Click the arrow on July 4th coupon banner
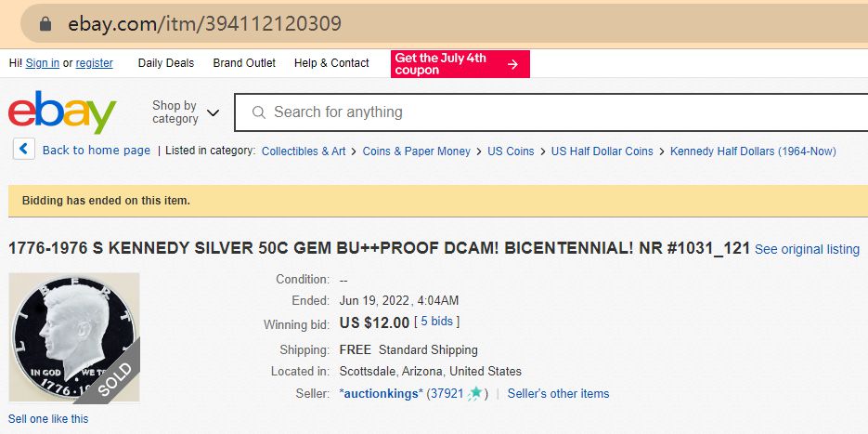 (x=512, y=64)
